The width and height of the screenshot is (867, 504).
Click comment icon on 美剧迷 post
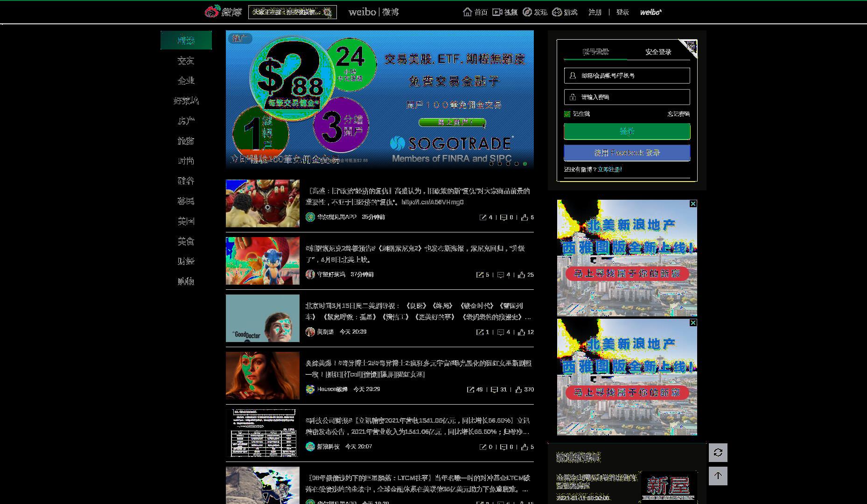point(501,332)
